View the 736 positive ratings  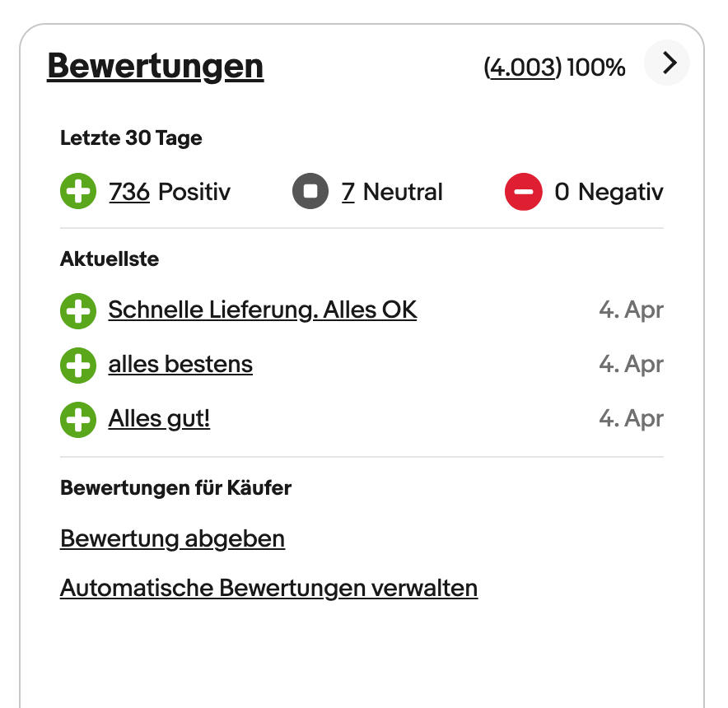[x=129, y=193]
